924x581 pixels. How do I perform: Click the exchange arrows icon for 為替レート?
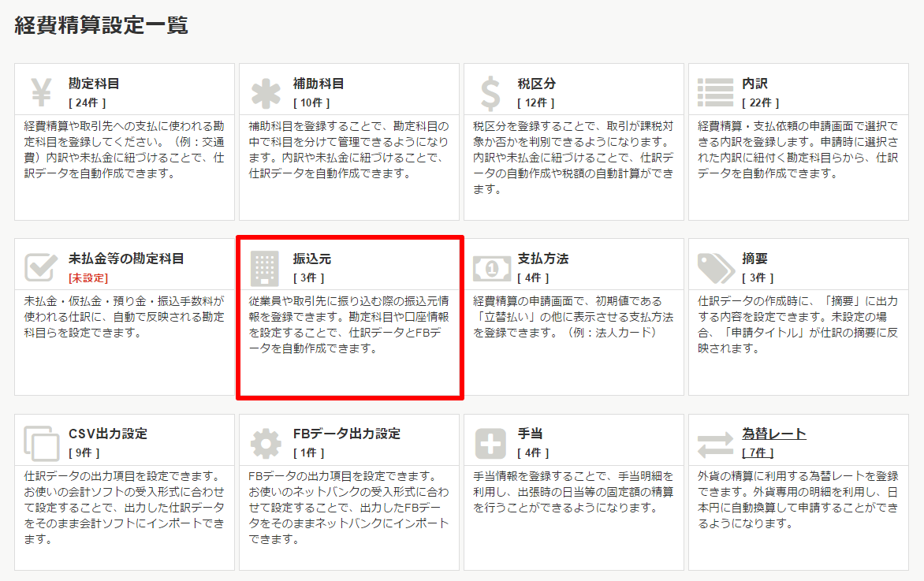715,444
